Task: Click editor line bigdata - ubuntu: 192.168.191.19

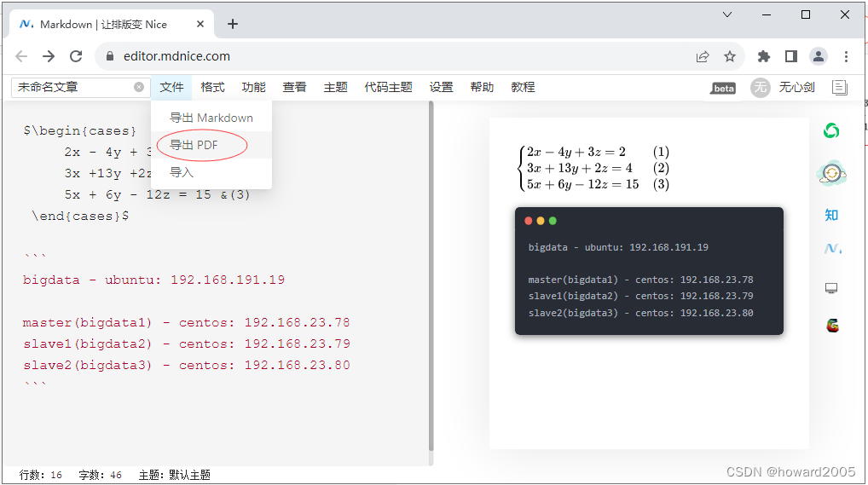Action: click(153, 280)
